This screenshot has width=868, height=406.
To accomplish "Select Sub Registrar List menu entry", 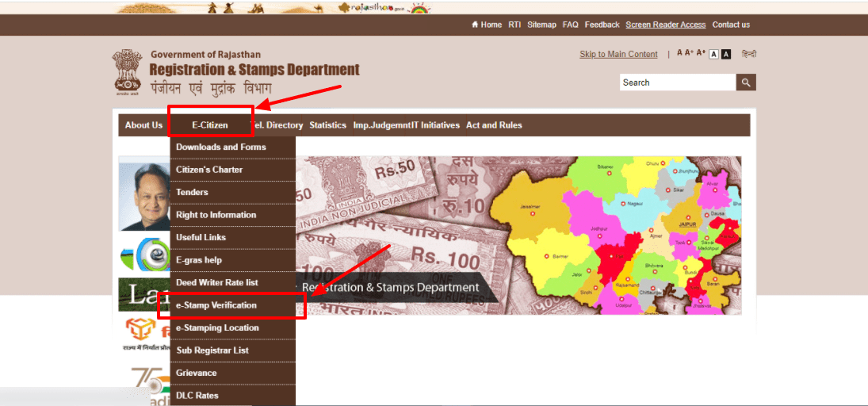I will tap(232, 350).
